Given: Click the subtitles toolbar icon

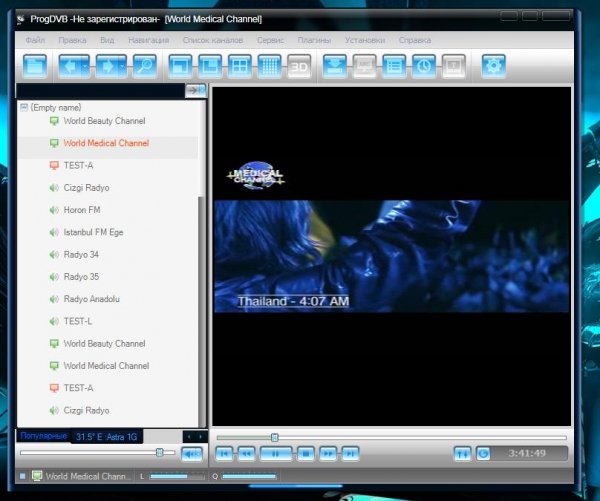Looking at the screenshot, I should (x=364, y=67).
